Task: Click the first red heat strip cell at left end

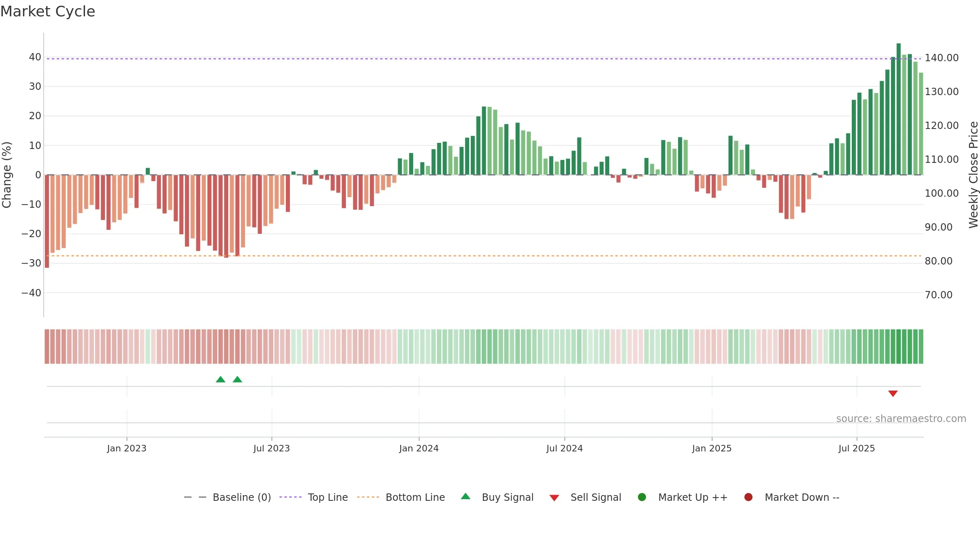Action: pos(47,347)
